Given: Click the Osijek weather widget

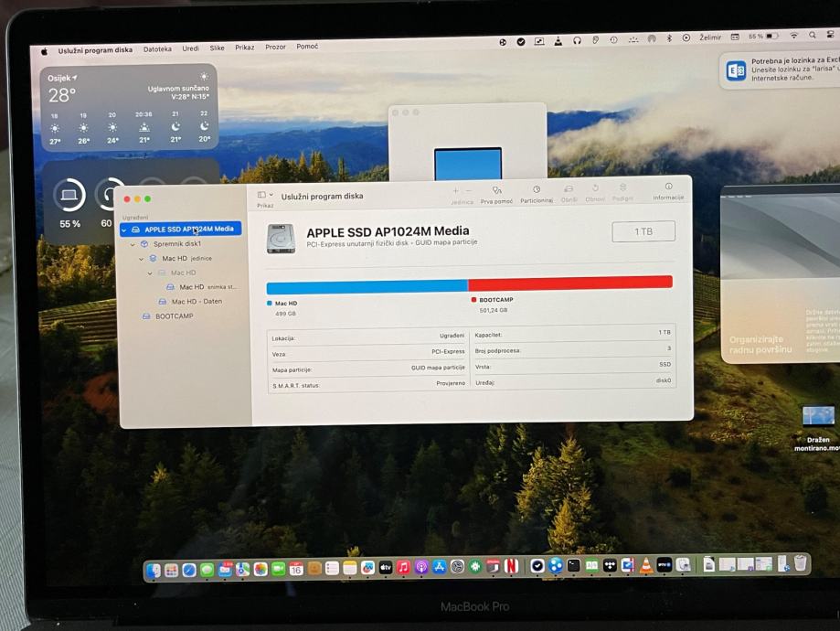Looking at the screenshot, I should coord(129,108).
